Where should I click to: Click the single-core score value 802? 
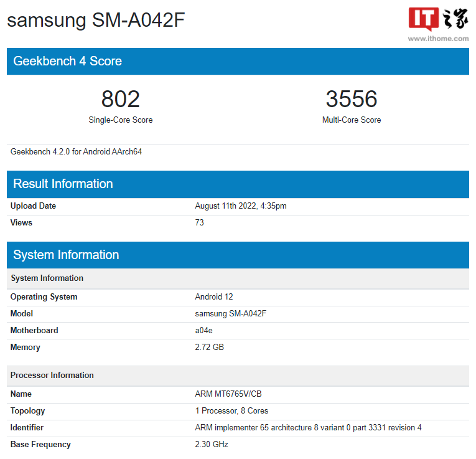(x=120, y=99)
